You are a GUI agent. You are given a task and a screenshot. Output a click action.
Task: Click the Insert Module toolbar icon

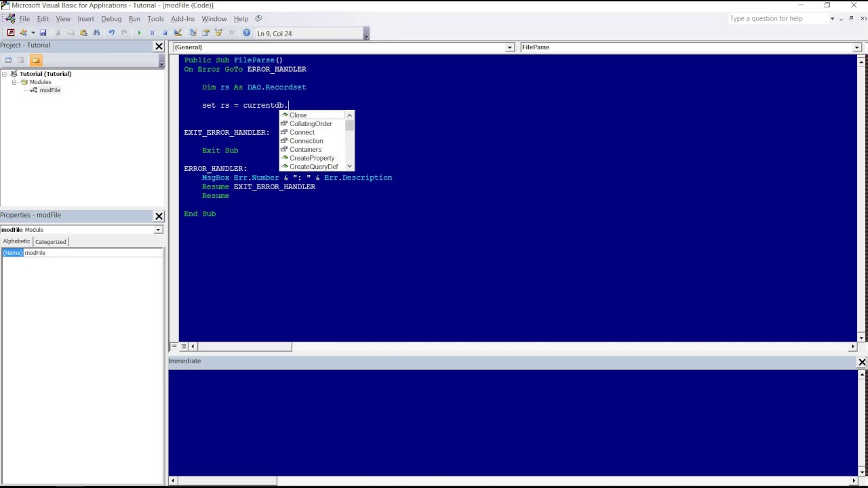(24, 33)
